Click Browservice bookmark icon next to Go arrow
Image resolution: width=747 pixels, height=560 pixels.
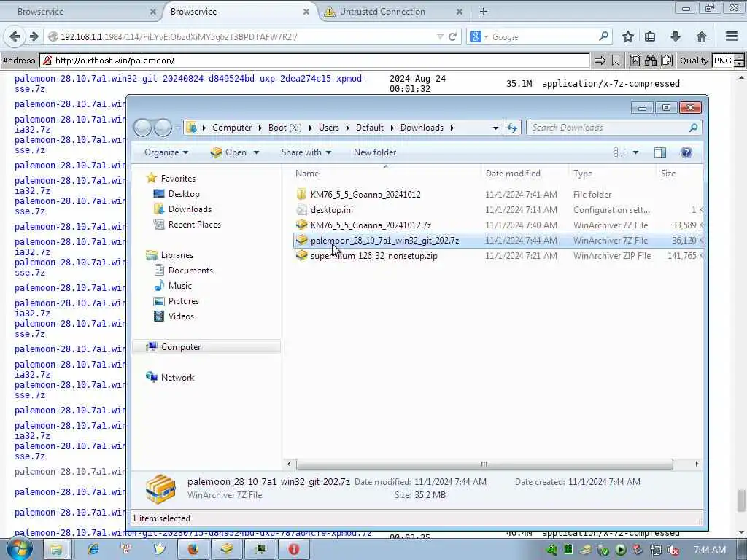616,61
